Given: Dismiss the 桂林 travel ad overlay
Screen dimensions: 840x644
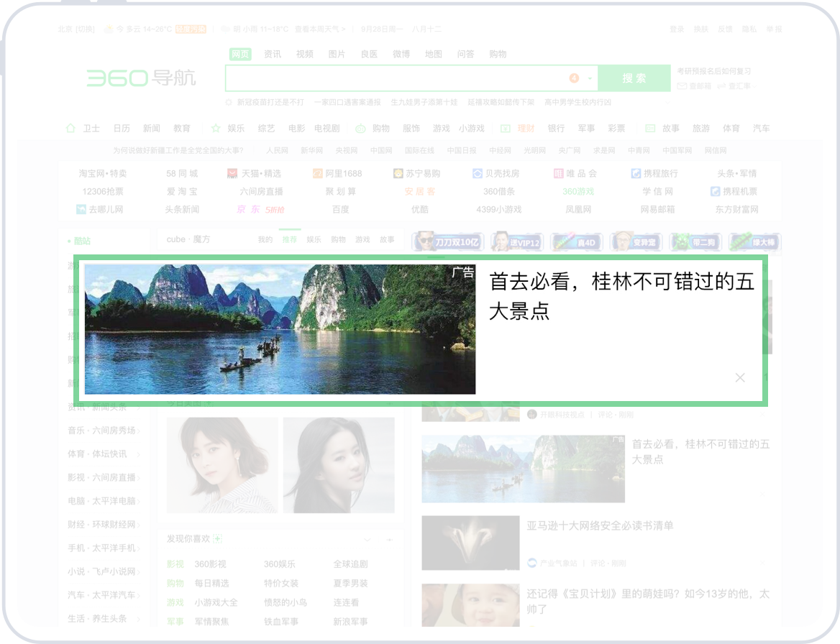Looking at the screenshot, I should [739, 377].
